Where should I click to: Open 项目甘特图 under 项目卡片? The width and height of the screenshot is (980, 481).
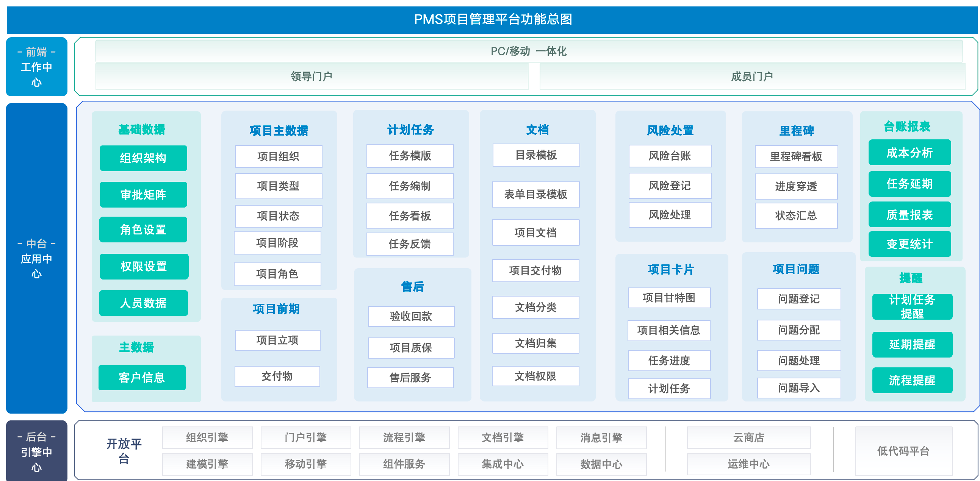coord(669,298)
